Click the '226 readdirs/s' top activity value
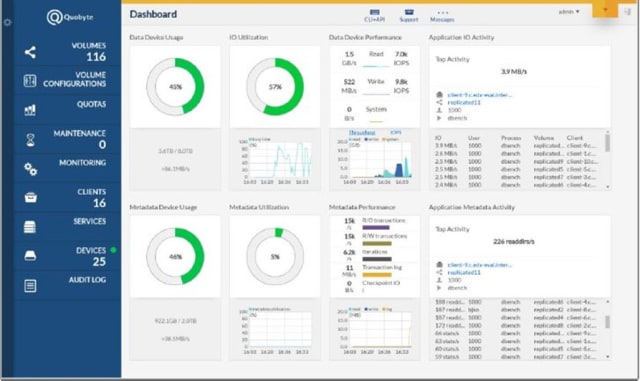The width and height of the screenshot is (640, 381). [513, 241]
